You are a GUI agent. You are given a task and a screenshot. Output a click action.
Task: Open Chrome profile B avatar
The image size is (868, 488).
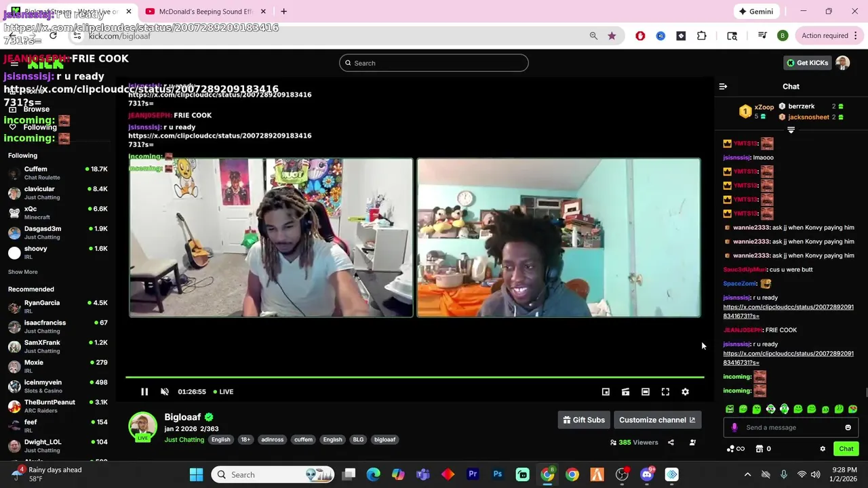[783, 36]
